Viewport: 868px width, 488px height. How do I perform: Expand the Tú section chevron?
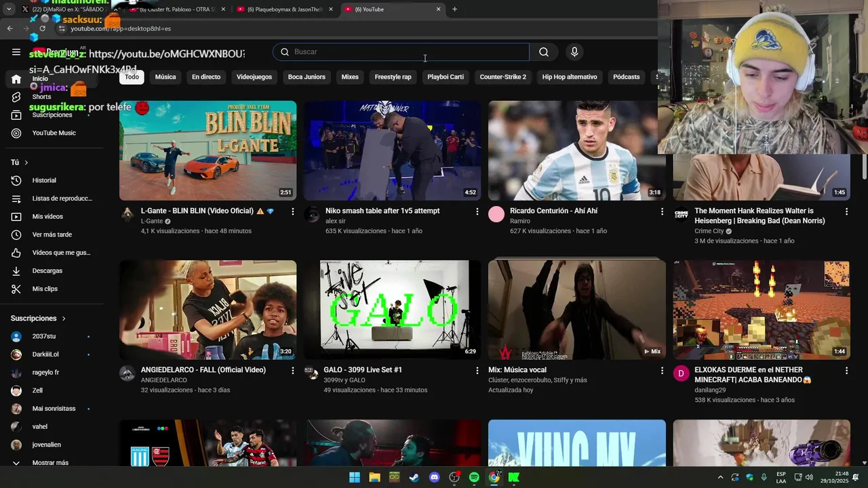click(26, 163)
